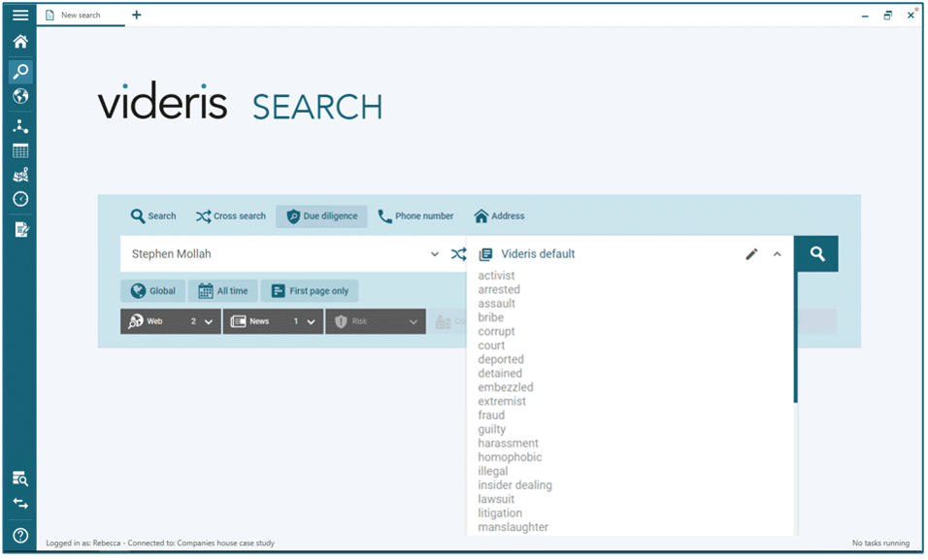Open the Search tool in the sidebar
This screenshot has width=928, height=560.
pos(20,72)
